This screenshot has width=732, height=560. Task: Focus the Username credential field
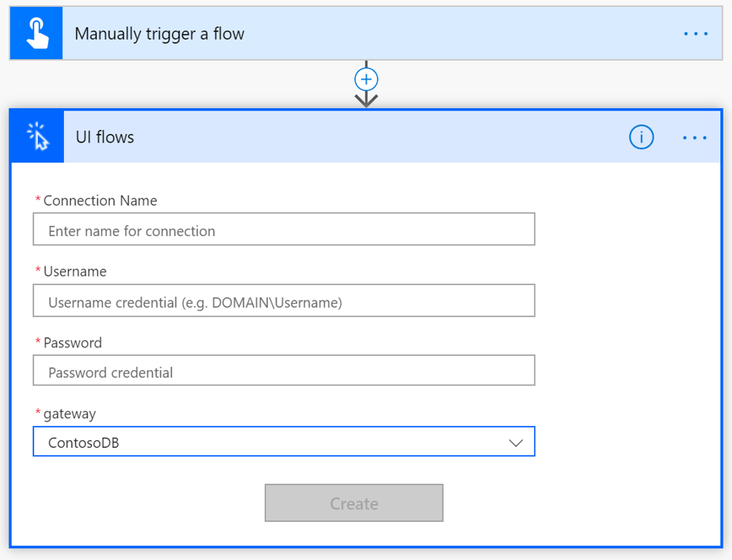click(283, 301)
